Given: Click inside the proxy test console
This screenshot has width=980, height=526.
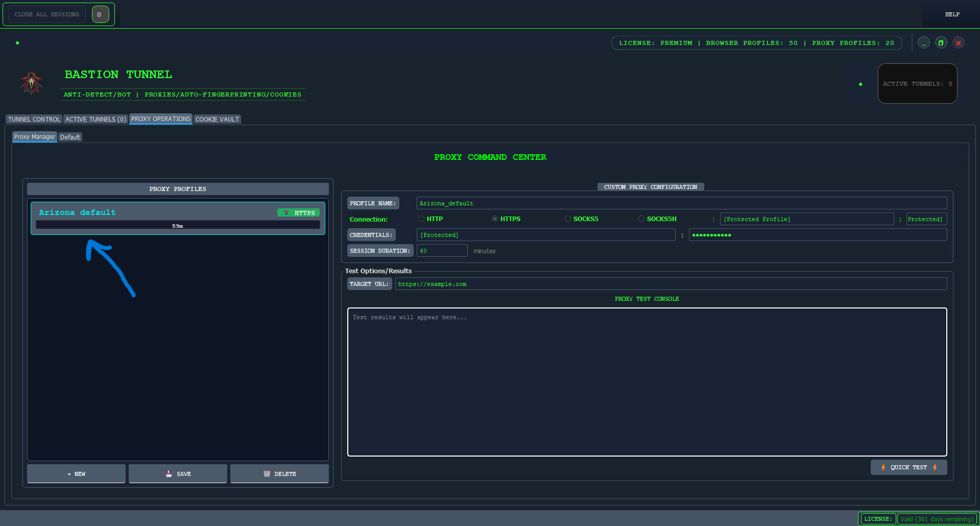Looking at the screenshot, I should [647, 382].
